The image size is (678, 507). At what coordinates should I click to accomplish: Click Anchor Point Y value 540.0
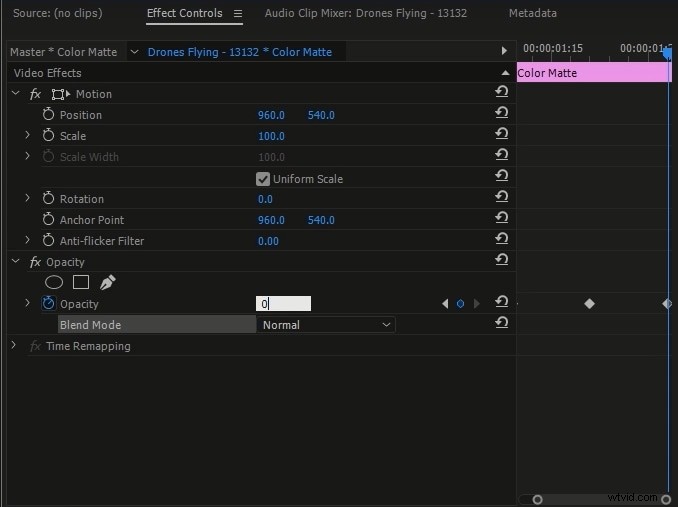[321, 220]
